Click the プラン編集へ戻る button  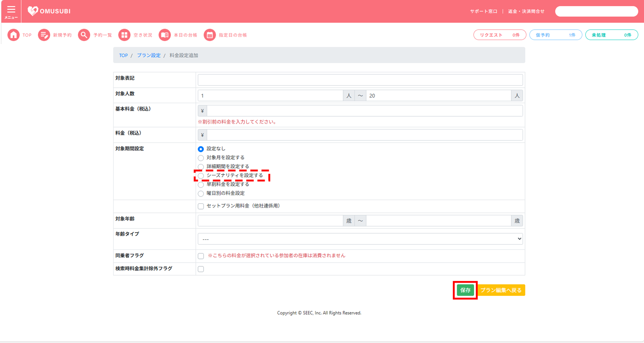pyautogui.click(x=501, y=290)
